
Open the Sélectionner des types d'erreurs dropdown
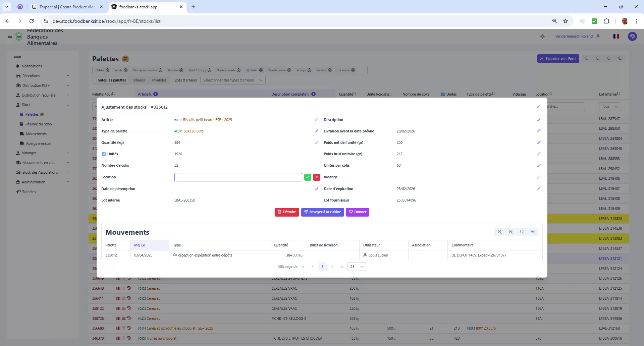click(x=232, y=80)
